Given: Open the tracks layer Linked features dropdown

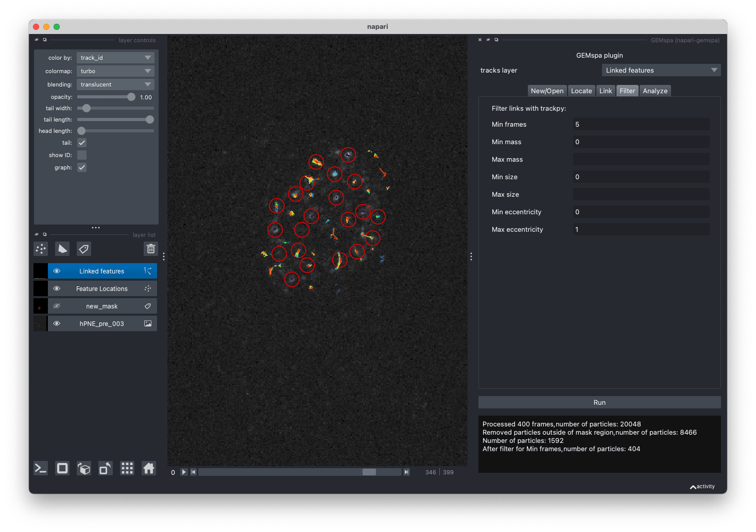Looking at the screenshot, I should coord(661,70).
